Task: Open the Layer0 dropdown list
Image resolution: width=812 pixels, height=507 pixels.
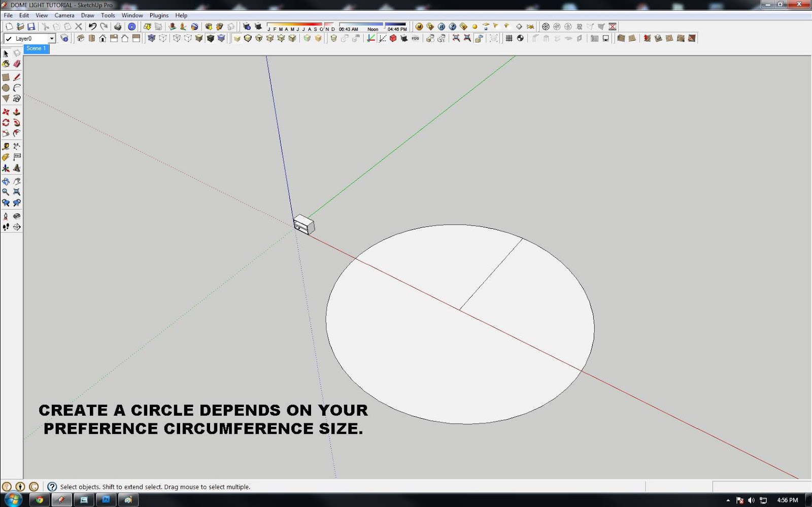Action: 51,38
